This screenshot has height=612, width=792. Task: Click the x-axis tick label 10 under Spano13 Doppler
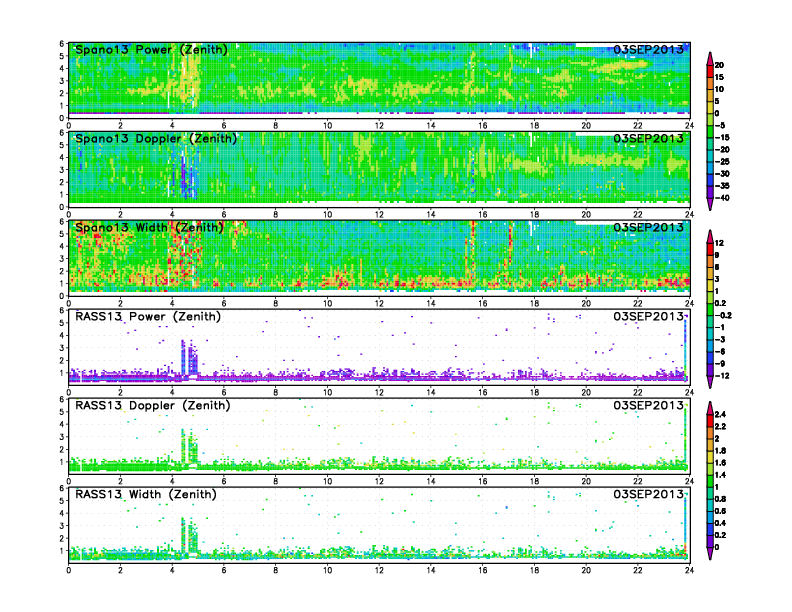[327, 215]
